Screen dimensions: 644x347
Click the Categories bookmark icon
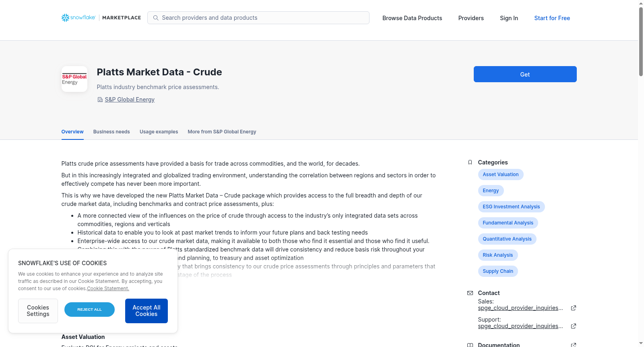[x=470, y=162]
